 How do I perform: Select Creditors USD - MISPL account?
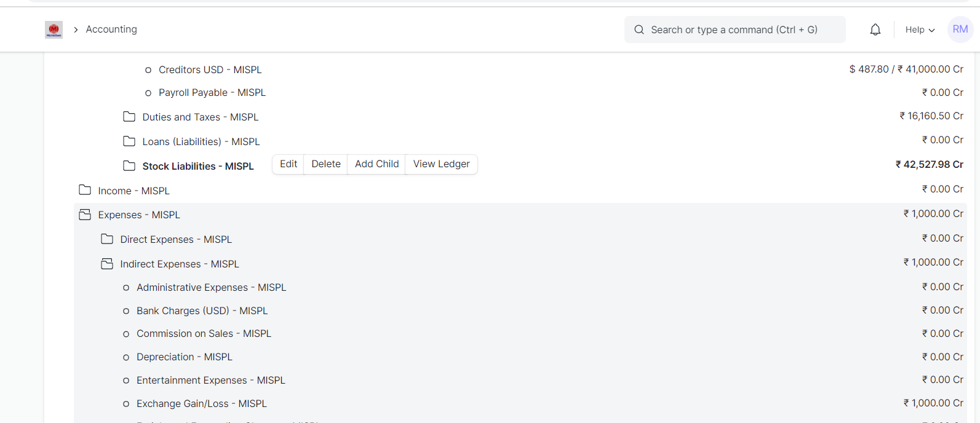(210, 70)
